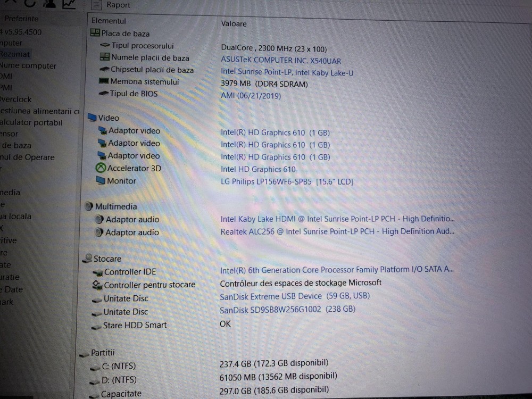Click the Stare HDD Smart icon

click(x=96, y=327)
